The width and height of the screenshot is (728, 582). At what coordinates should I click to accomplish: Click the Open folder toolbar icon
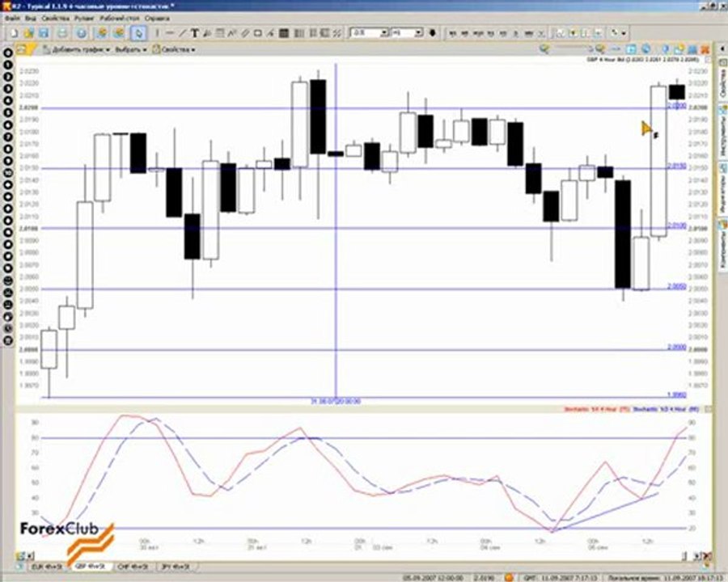coord(29,33)
